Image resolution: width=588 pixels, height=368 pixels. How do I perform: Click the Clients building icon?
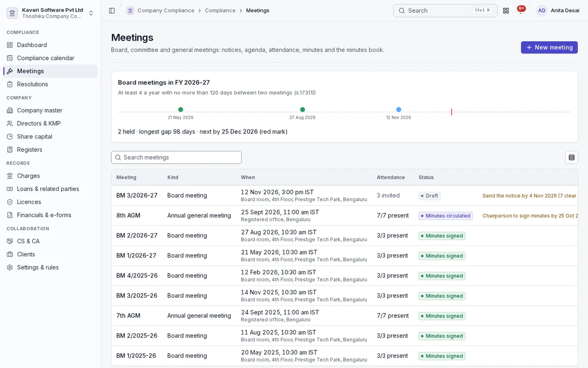click(x=10, y=254)
